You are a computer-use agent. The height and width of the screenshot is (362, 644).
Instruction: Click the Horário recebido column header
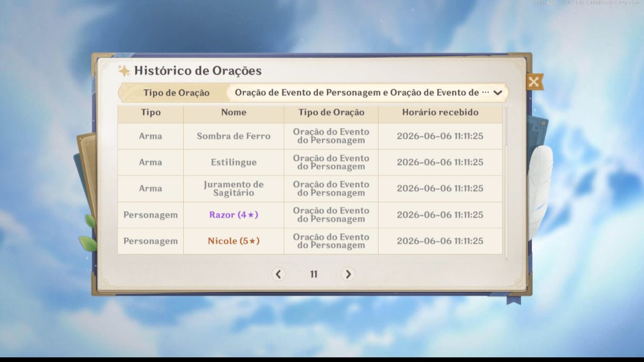tap(440, 112)
